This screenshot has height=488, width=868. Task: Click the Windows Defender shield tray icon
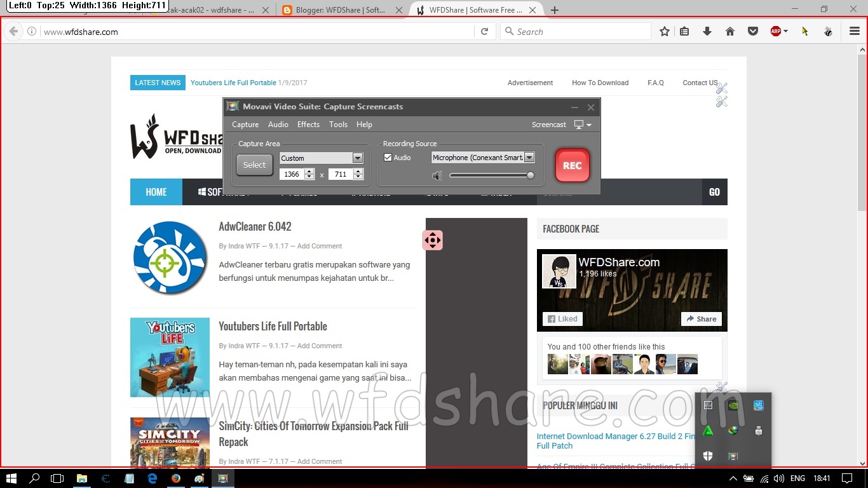coord(708,456)
